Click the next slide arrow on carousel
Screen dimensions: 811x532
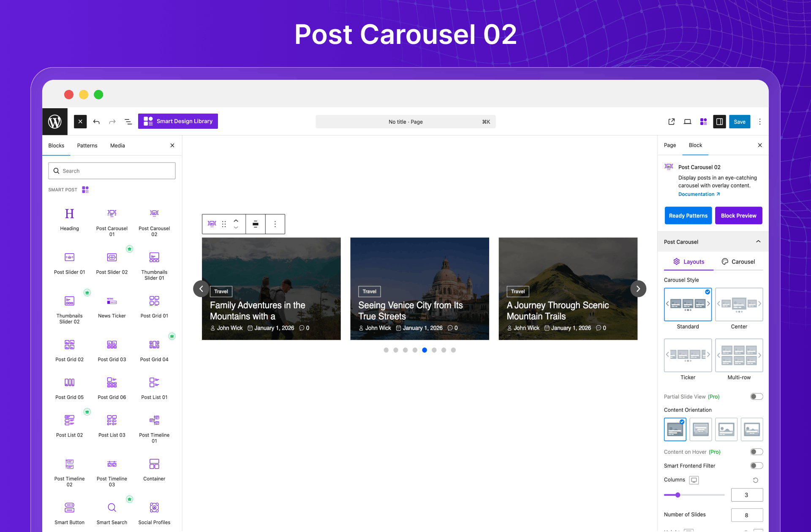point(638,289)
